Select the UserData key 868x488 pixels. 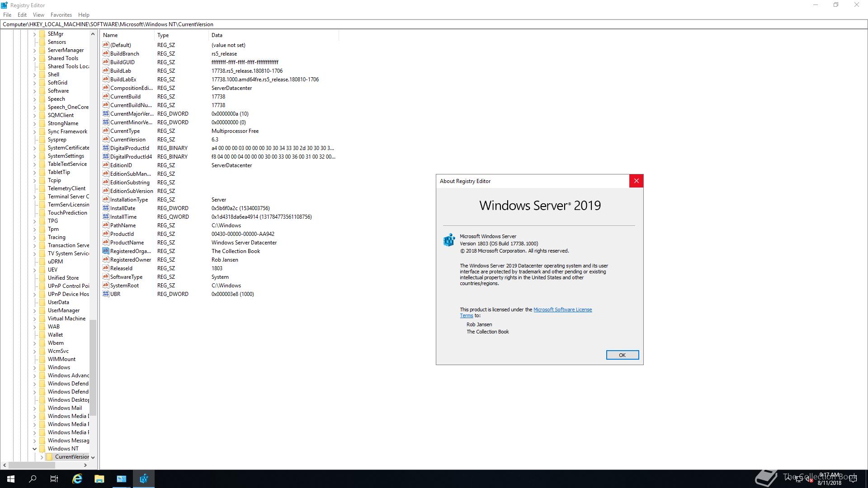[58, 302]
